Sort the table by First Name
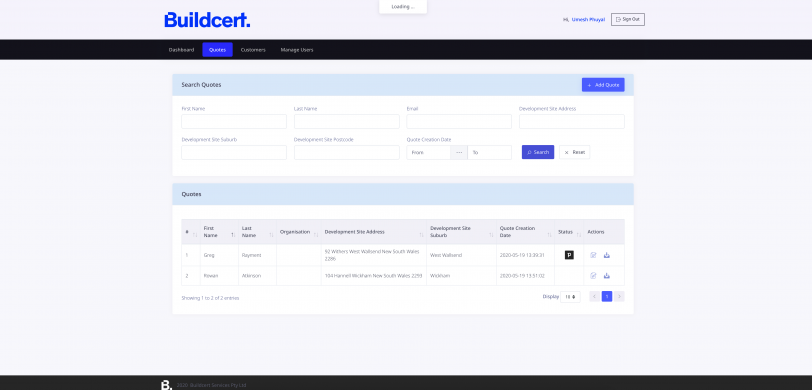 pos(233,235)
